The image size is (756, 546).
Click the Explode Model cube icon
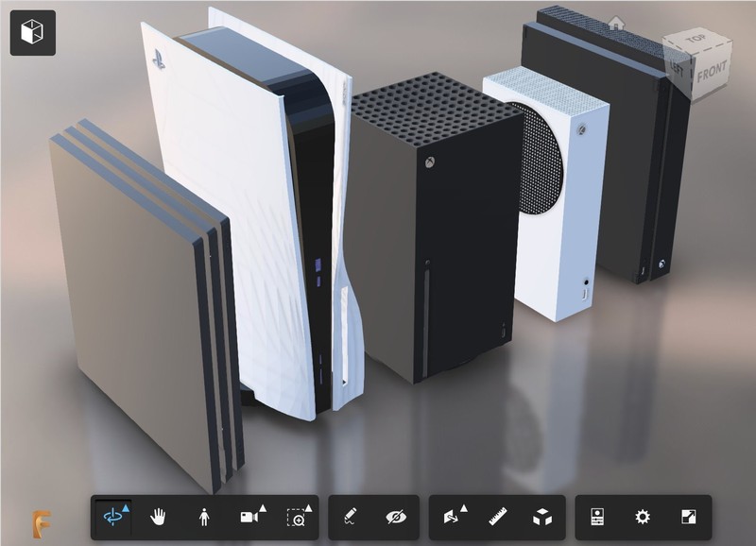542,517
